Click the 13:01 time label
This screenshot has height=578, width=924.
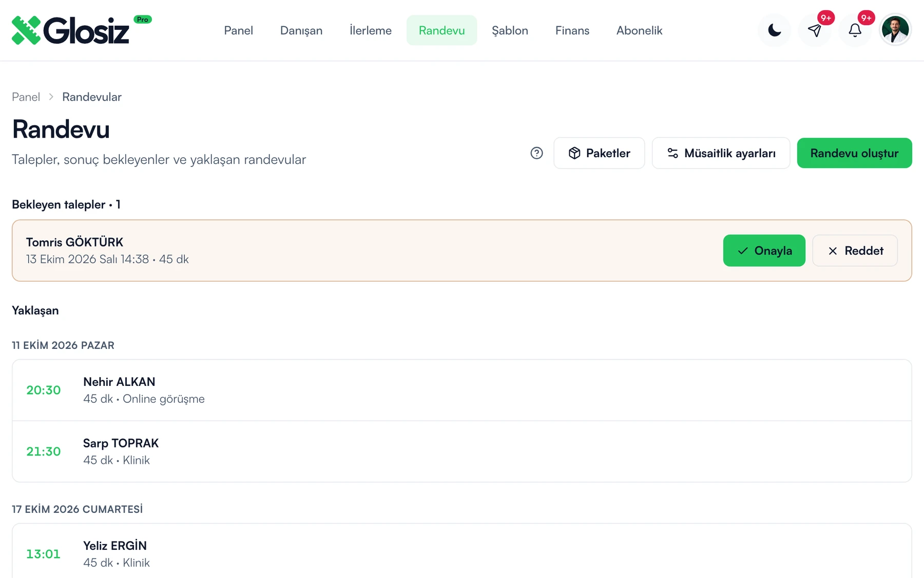coord(44,554)
